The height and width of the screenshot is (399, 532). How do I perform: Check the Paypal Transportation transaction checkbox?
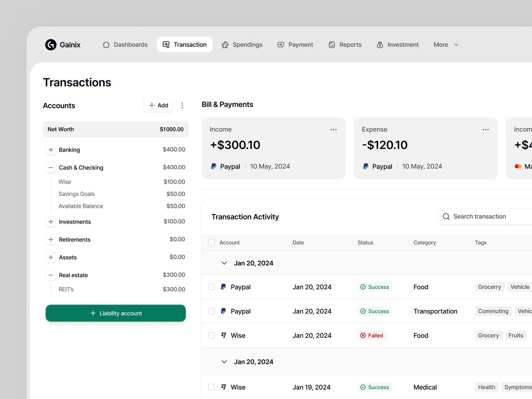[x=211, y=311]
